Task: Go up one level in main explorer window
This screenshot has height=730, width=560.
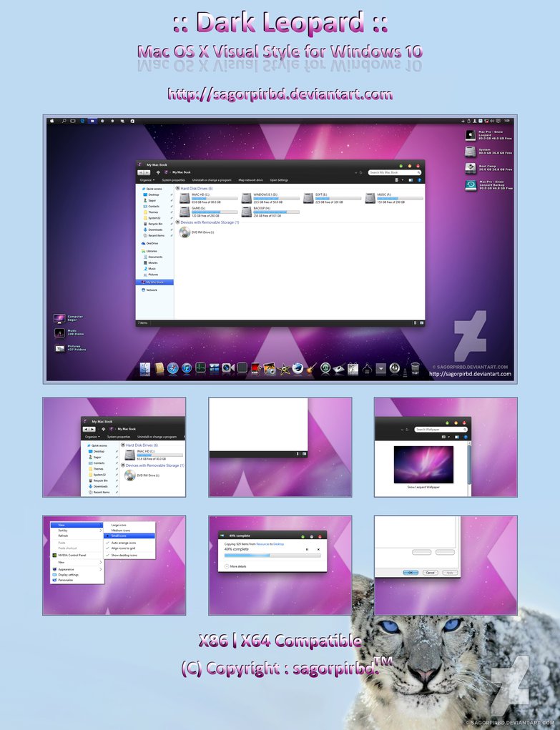Action: (158, 172)
